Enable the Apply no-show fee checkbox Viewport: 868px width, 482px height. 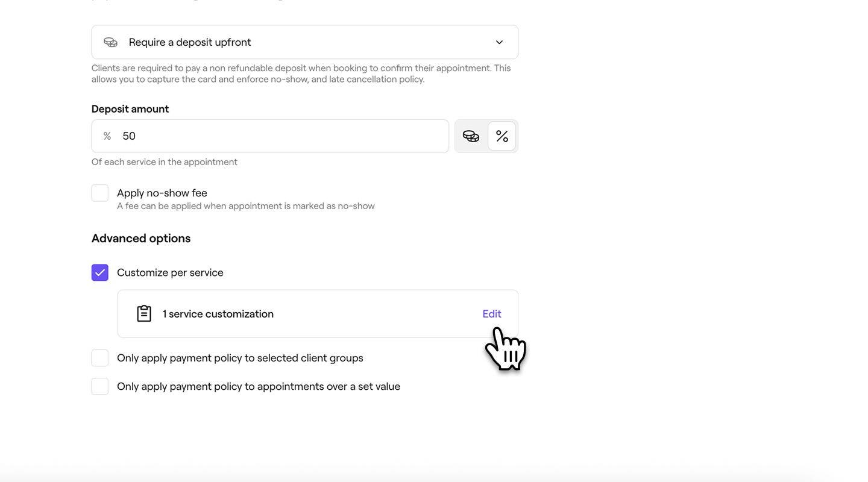pos(100,193)
